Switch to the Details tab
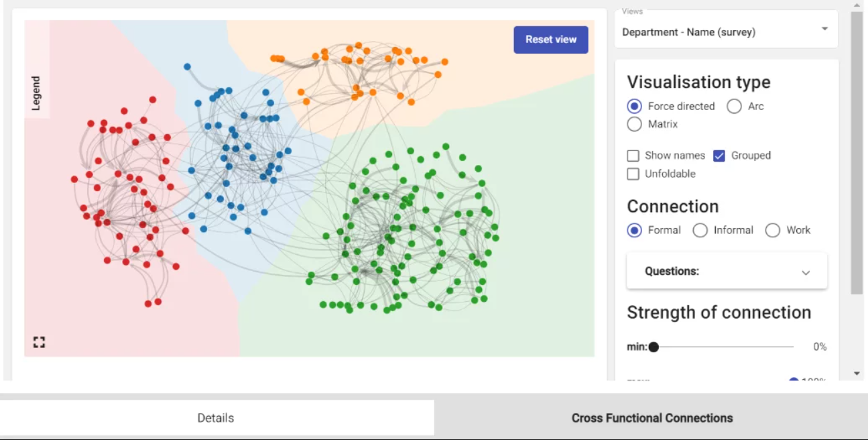868x440 pixels. click(216, 417)
